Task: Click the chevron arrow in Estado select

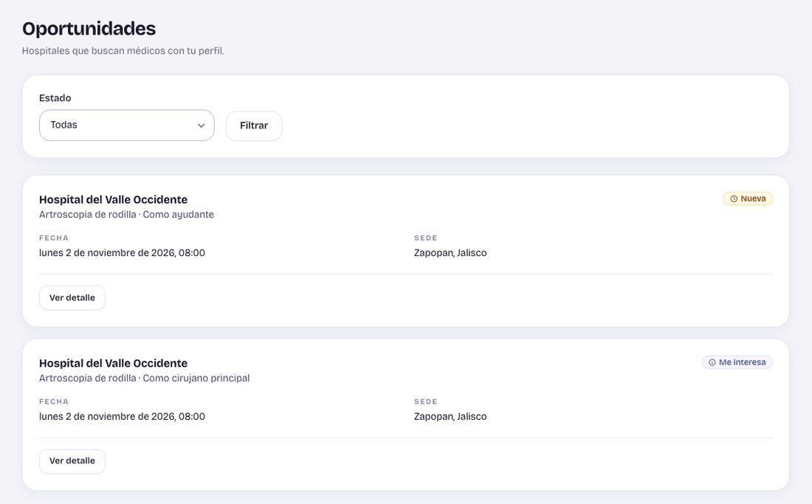Action: point(201,125)
